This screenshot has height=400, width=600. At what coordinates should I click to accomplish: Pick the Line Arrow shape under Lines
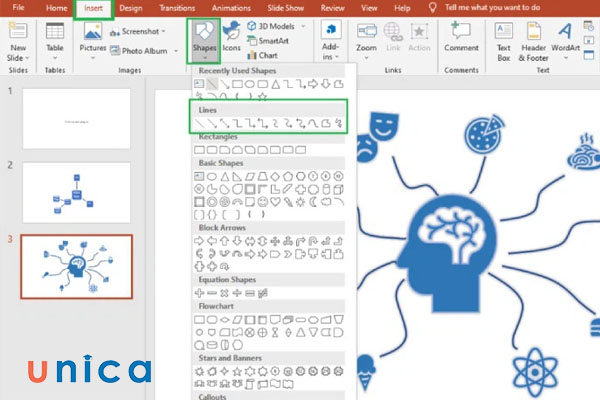click(x=212, y=123)
